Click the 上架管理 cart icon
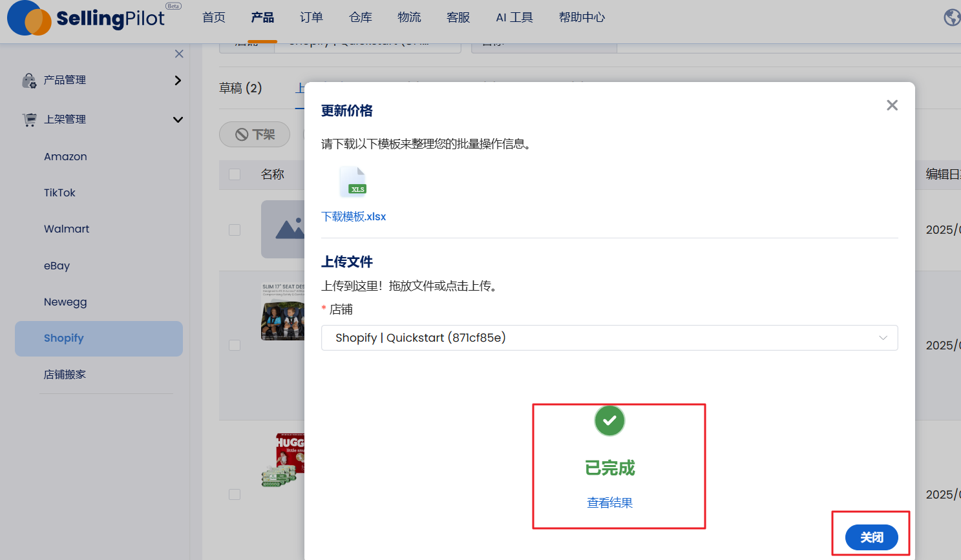 tap(29, 119)
